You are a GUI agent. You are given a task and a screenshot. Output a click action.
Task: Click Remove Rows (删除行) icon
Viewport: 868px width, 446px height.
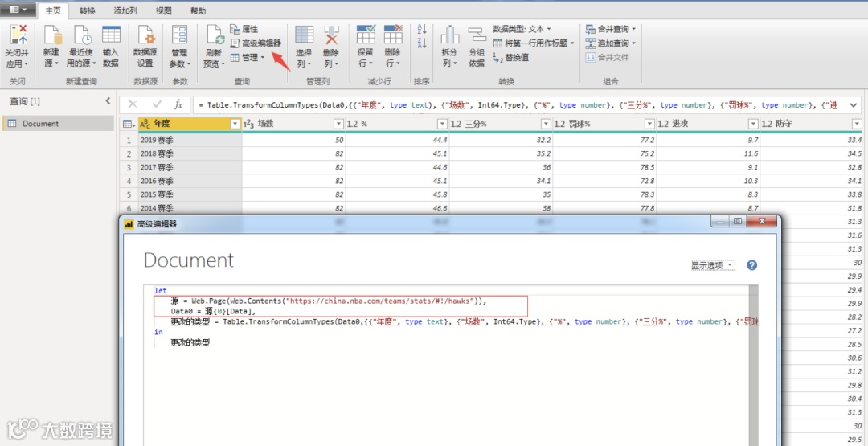[392, 36]
